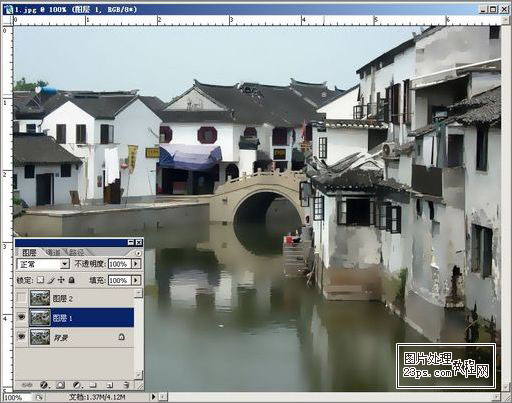Click the new layer group folder icon
Screen dimensions: 512x403
click(x=93, y=385)
